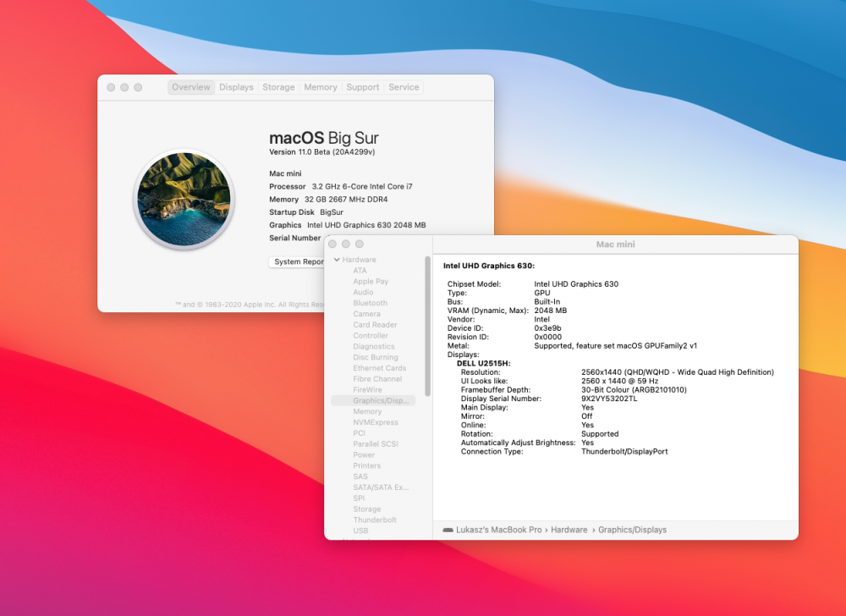Click VRAM value 2048 MB

[551, 311]
